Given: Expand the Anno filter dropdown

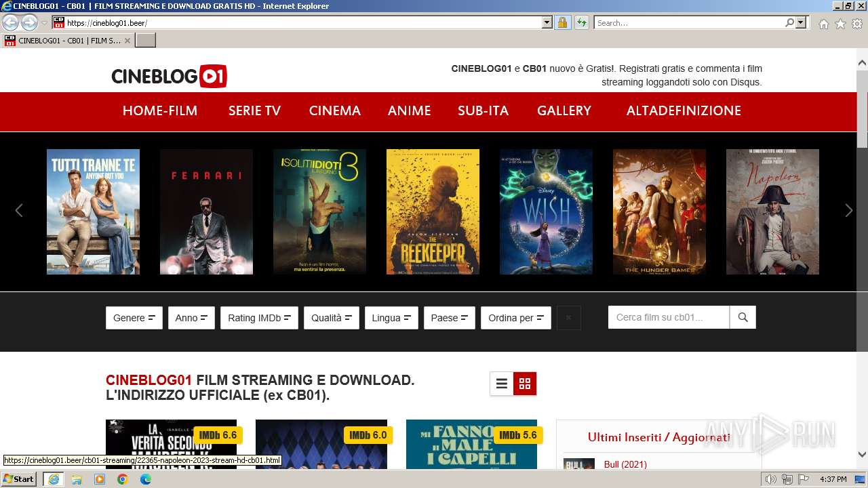Looking at the screenshot, I should (191, 318).
